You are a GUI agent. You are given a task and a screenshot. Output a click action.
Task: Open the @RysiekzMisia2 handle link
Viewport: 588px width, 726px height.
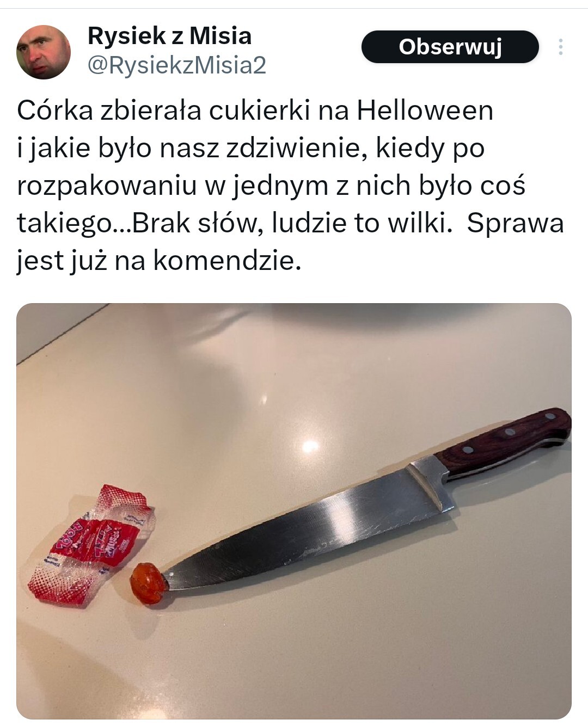pyautogui.click(x=176, y=65)
